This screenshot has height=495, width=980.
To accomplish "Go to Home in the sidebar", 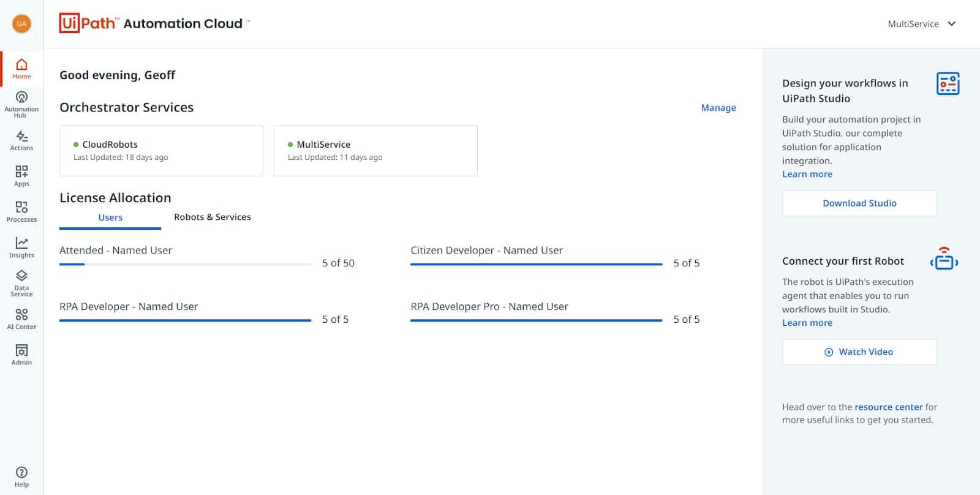I will point(21,69).
